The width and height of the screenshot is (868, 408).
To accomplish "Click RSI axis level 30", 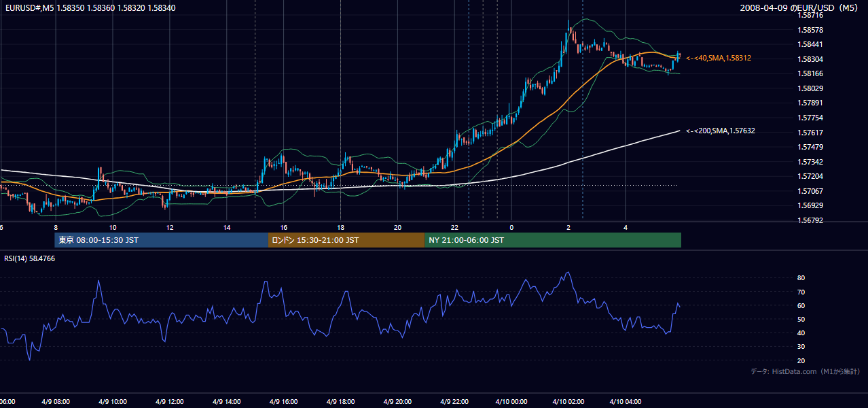I will pyautogui.click(x=801, y=347).
